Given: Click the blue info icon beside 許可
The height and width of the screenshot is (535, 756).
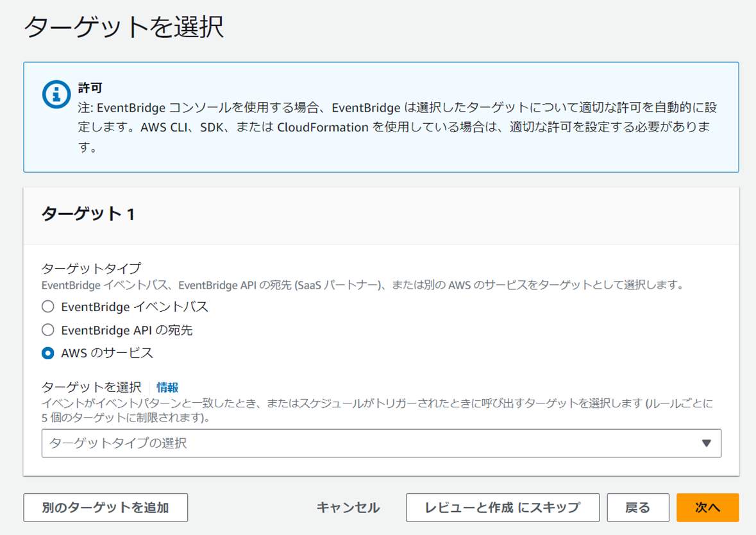Looking at the screenshot, I should tap(56, 94).
